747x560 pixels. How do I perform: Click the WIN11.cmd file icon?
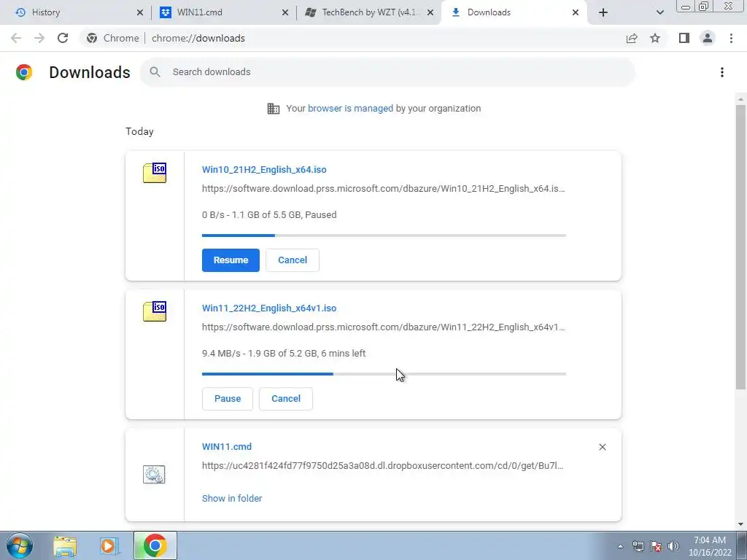pyautogui.click(x=154, y=474)
